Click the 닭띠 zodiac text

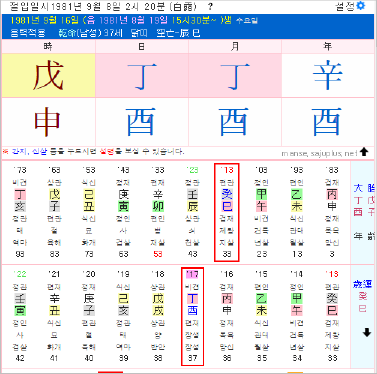(x=139, y=33)
